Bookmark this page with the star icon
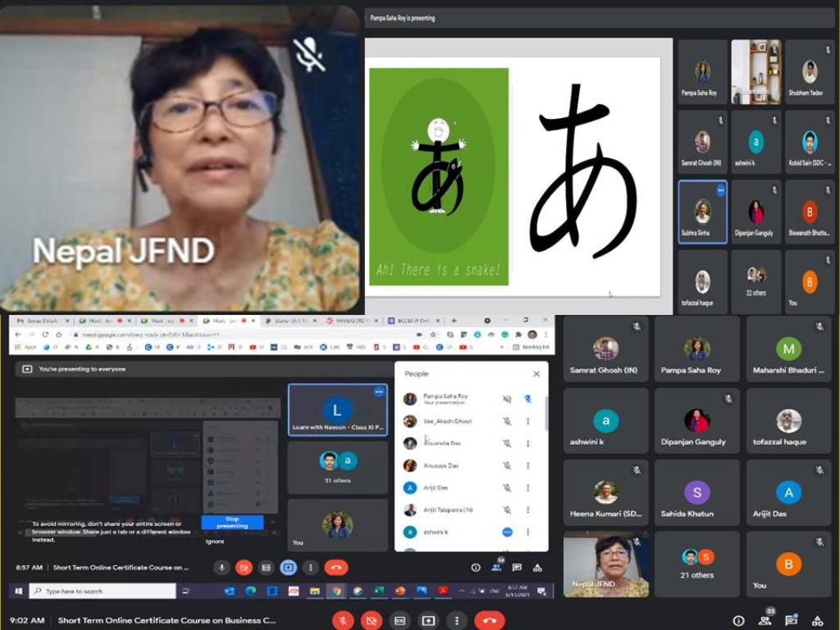 (433, 335)
